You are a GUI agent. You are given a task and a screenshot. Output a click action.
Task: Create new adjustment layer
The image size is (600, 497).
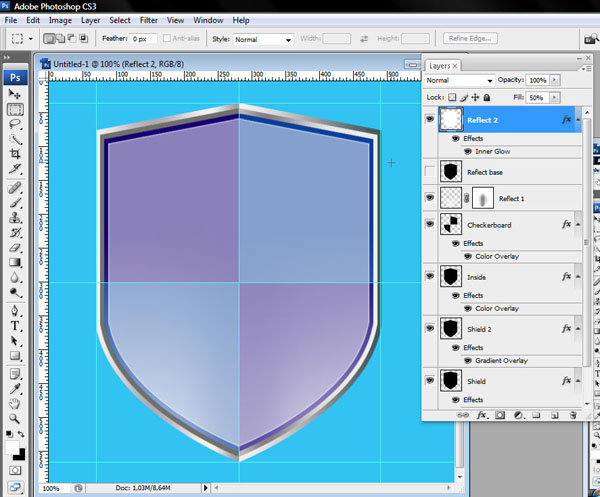[x=518, y=415]
